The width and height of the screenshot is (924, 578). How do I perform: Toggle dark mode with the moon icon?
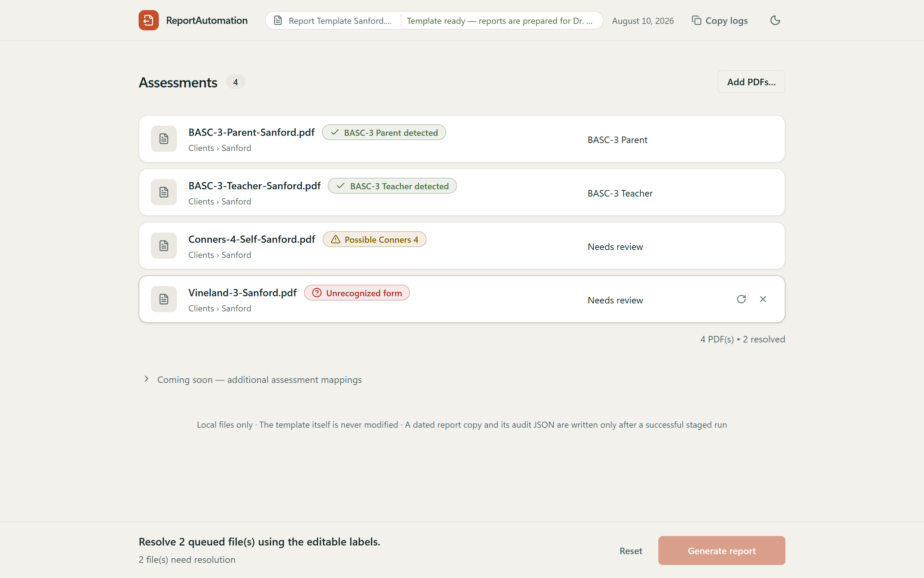coord(775,20)
